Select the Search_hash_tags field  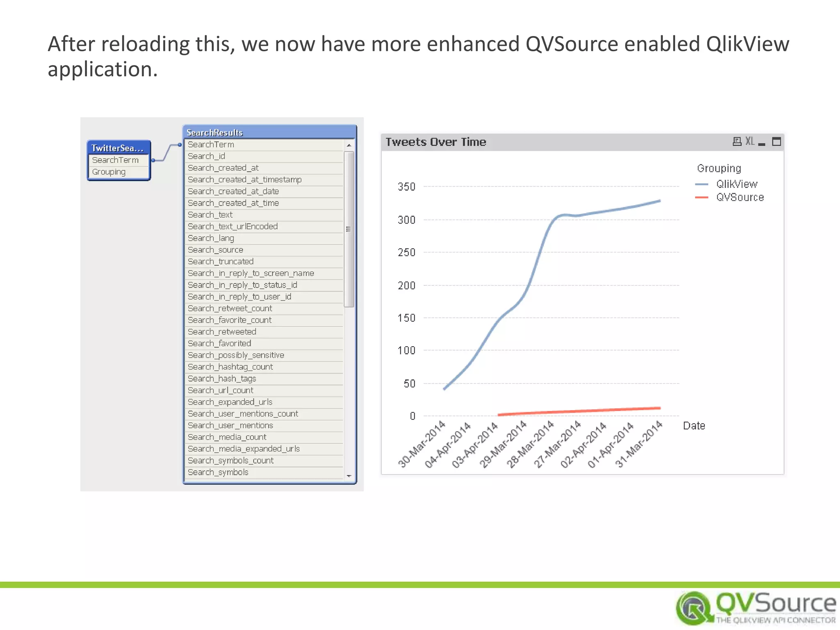point(264,379)
